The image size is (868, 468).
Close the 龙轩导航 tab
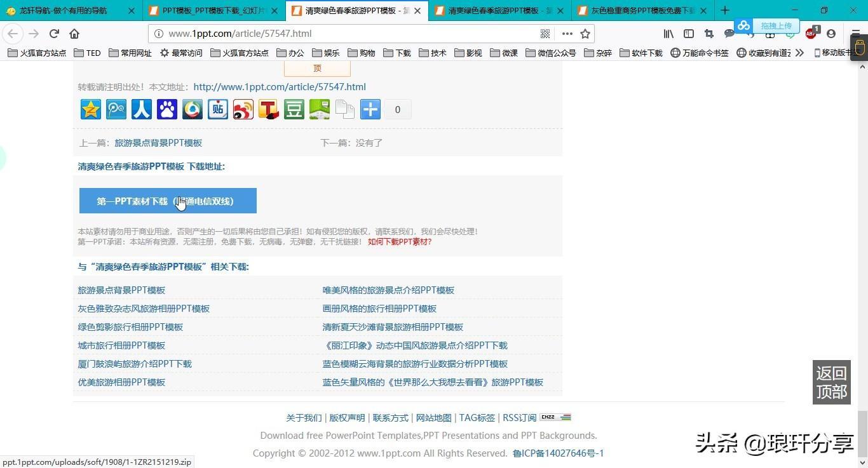tap(132, 10)
